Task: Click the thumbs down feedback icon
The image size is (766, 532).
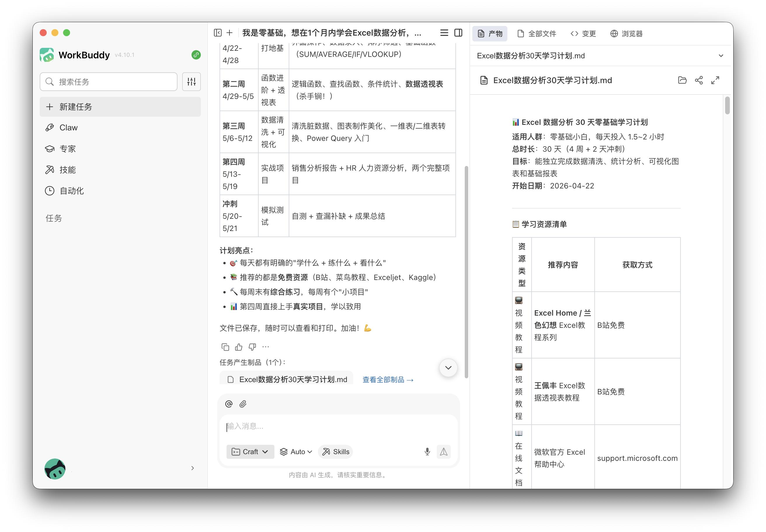Action: (252, 347)
